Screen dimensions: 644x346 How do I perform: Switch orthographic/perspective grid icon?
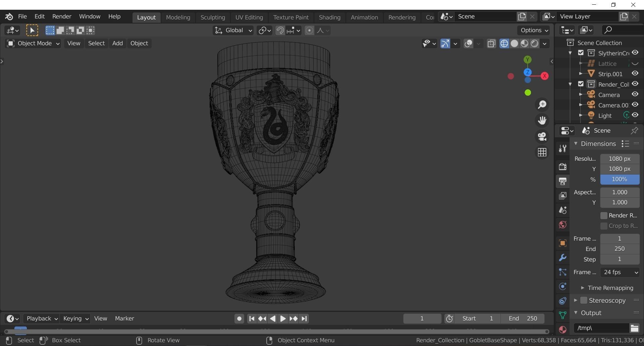point(542,152)
